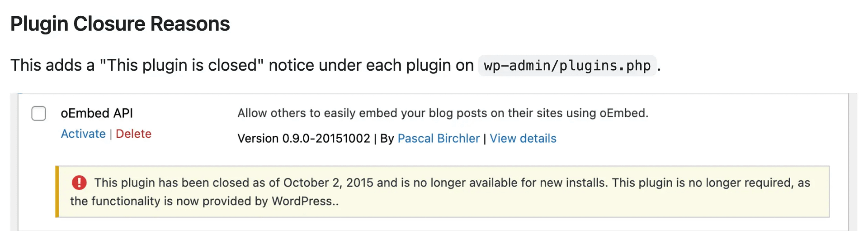Click the word WordPress in the notice
This screenshot has height=231, width=868.
tap(302, 201)
